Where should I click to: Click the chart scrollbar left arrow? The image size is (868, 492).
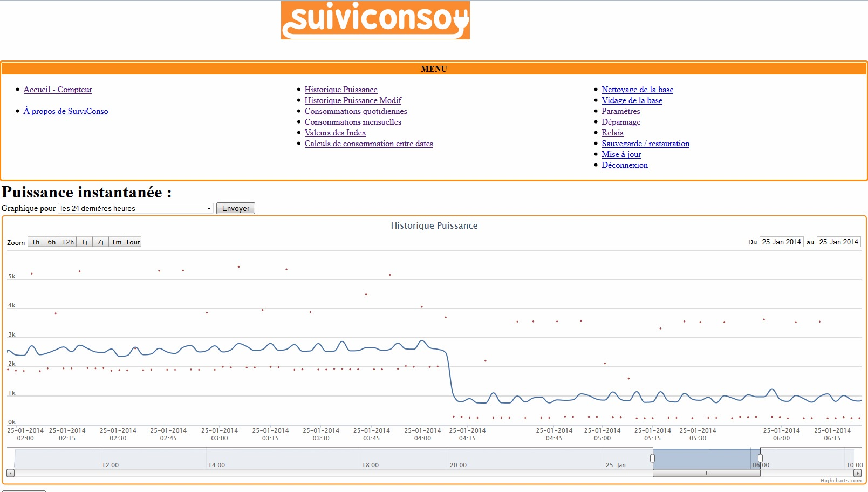tap(11, 473)
